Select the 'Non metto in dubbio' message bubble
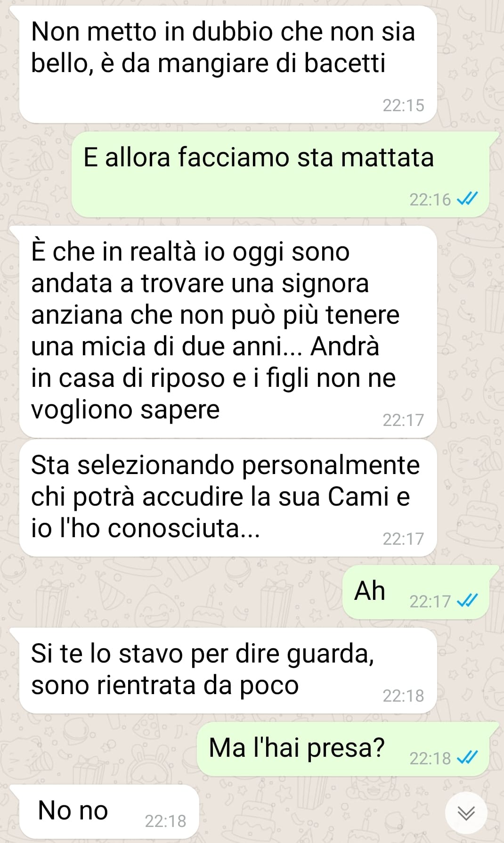The height and width of the screenshot is (843, 504). 228,65
